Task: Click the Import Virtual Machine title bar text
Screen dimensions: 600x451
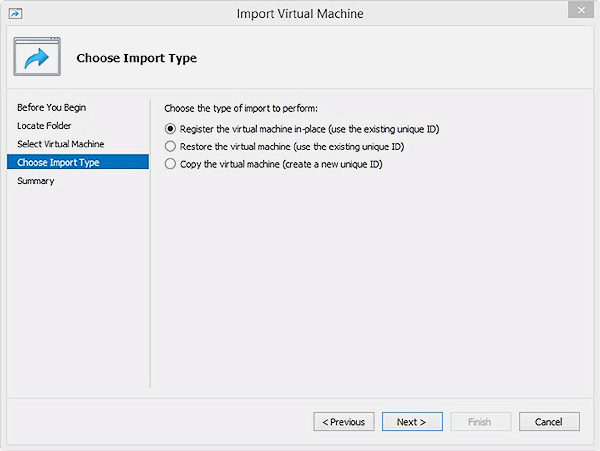Action: [x=300, y=14]
